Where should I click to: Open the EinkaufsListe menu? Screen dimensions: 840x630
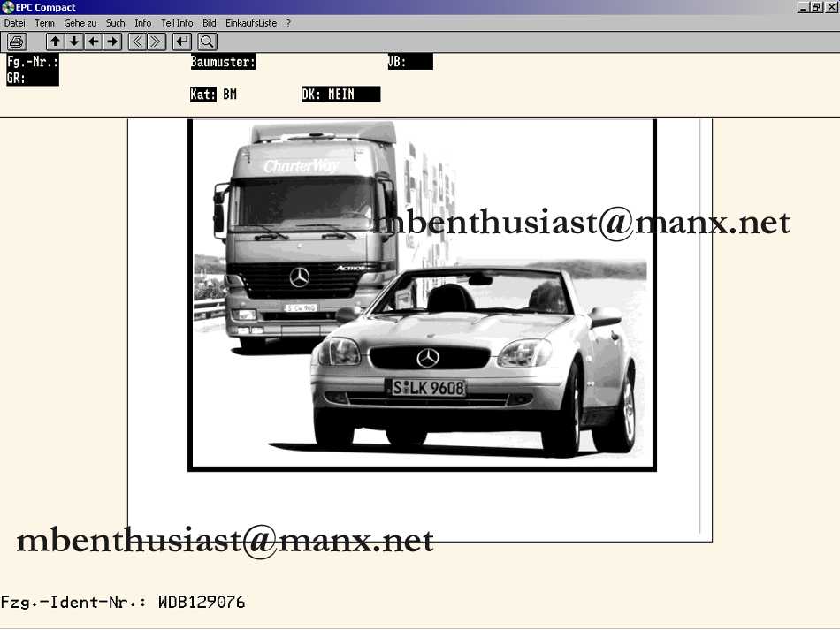point(251,23)
